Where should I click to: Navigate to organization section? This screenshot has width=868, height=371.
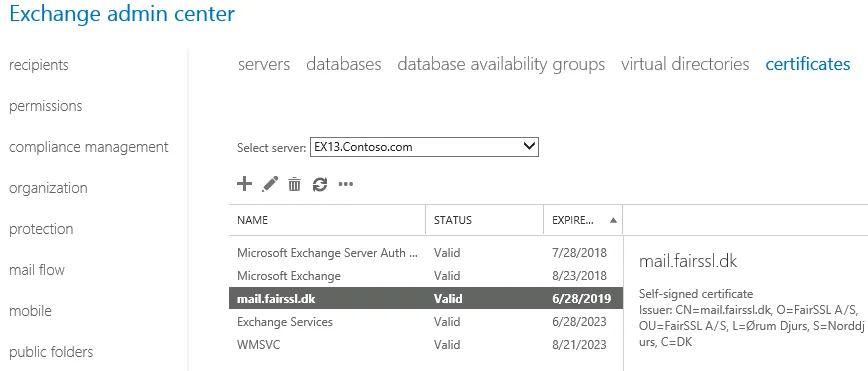coord(48,188)
